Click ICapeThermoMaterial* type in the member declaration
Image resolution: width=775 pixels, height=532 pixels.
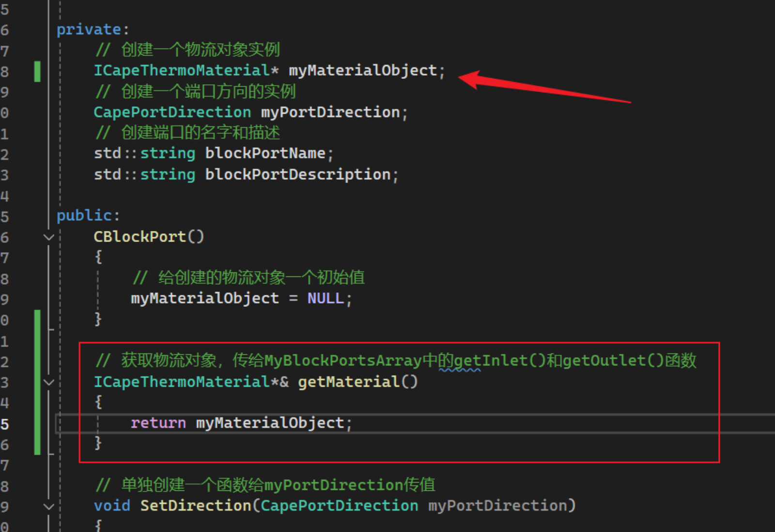pos(186,71)
